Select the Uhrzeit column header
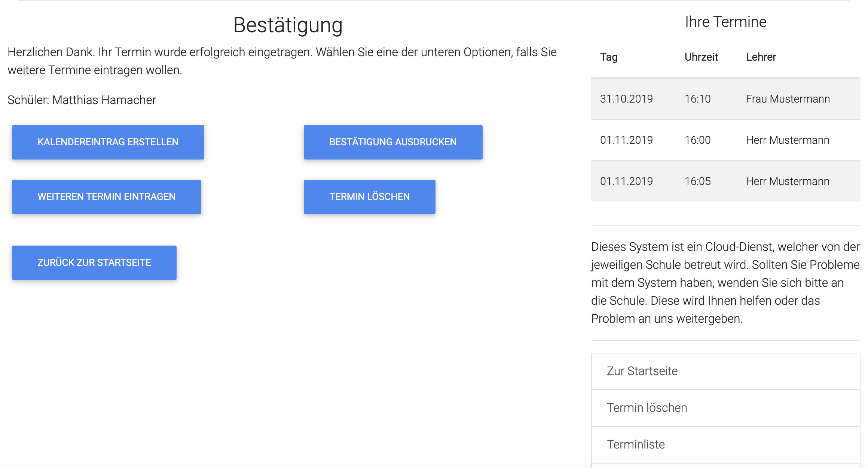 pyautogui.click(x=701, y=57)
